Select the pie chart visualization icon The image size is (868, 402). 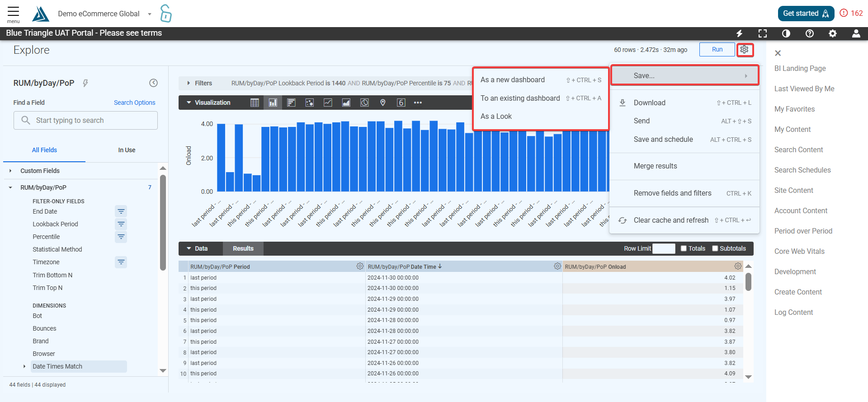pos(364,103)
